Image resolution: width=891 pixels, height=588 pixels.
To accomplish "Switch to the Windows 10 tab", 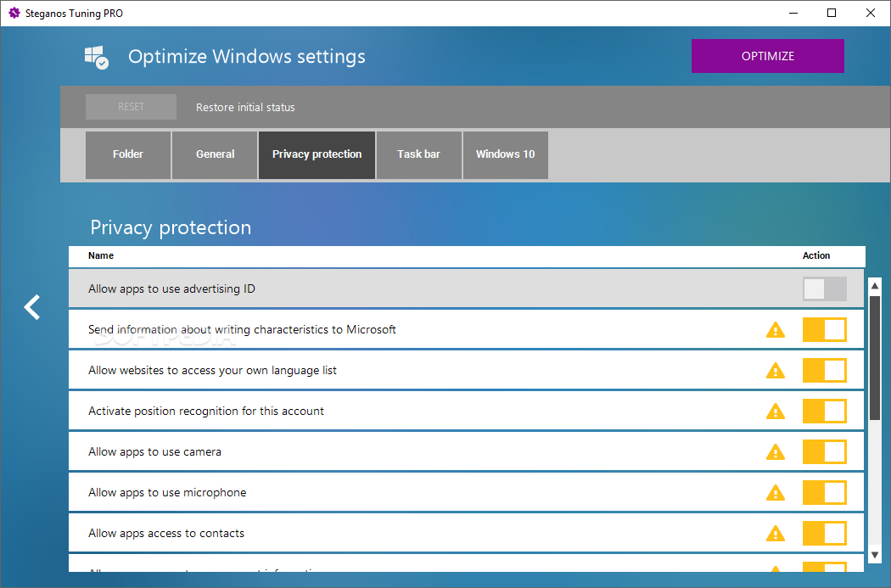I will (505, 154).
